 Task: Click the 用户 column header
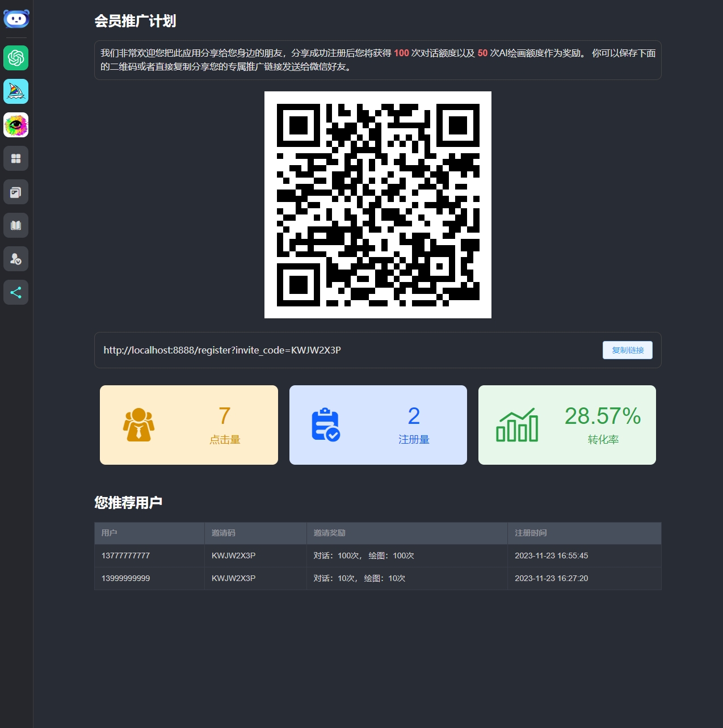pos(110,533)
